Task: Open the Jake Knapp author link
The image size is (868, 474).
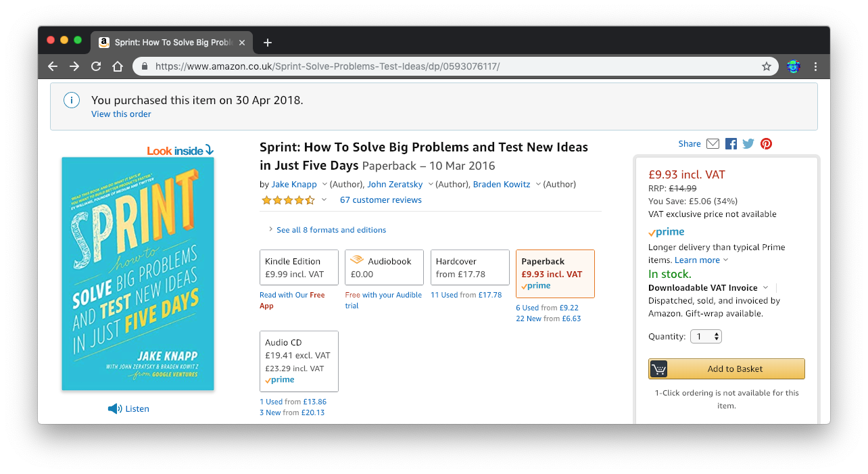Action: click(294, 184)
